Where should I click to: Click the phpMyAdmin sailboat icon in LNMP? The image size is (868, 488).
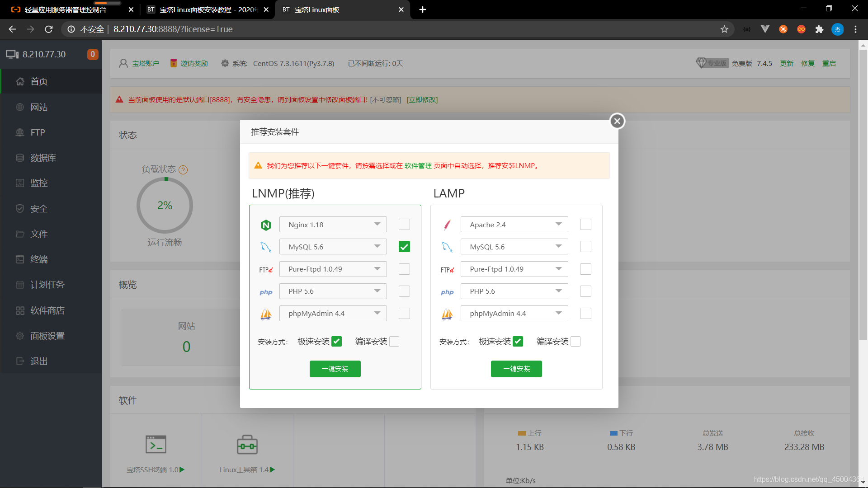266,314
